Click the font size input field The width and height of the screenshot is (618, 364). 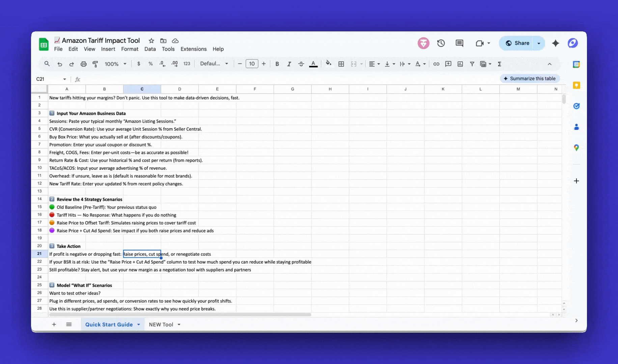[252, 64]
